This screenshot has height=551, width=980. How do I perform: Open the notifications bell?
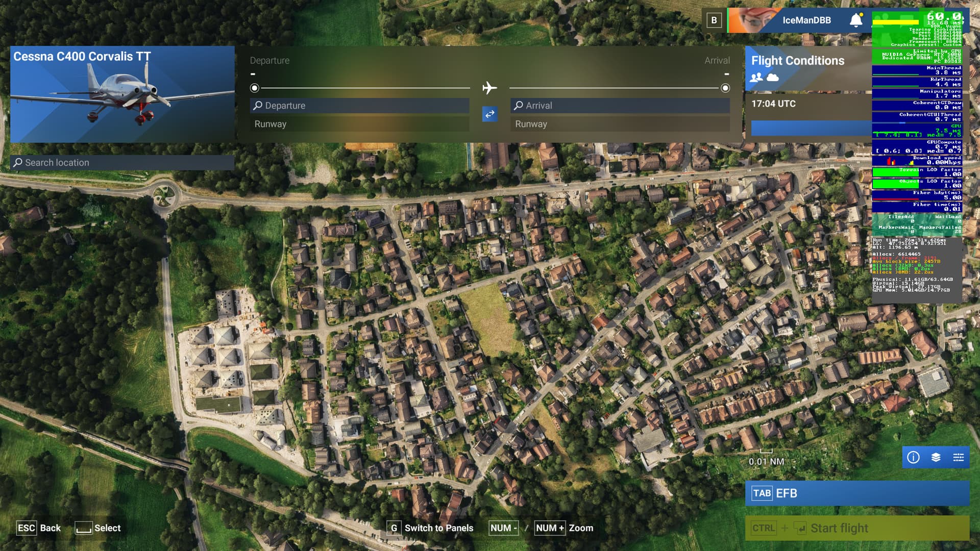click(x=856, y=20)
